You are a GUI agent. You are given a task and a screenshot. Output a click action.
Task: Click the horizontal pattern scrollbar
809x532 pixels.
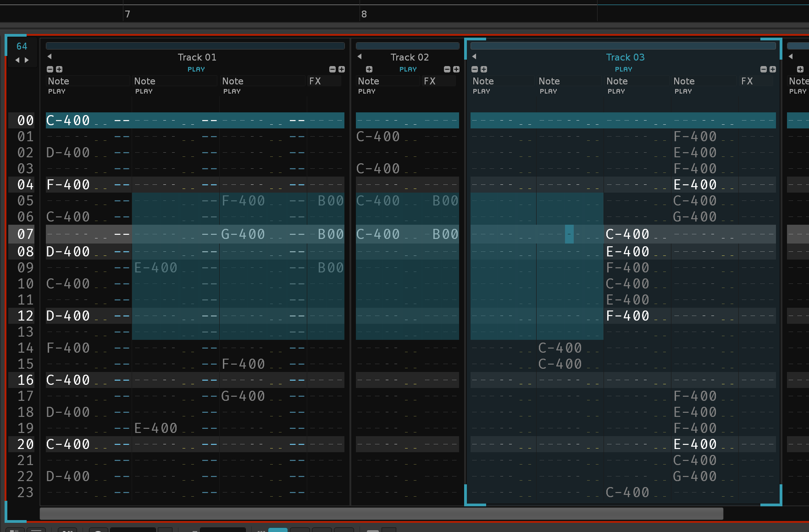coord(381,514)
